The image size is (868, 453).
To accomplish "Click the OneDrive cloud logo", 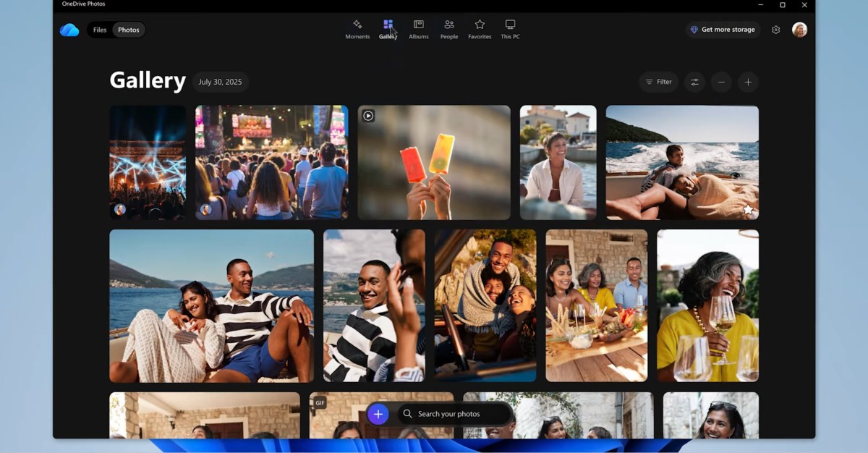I will 69,29.
